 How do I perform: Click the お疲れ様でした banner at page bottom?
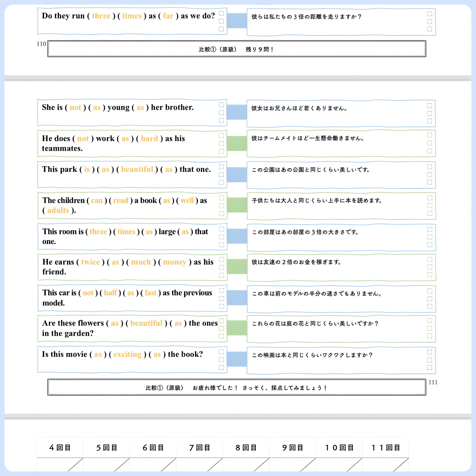tap(237, 388)
